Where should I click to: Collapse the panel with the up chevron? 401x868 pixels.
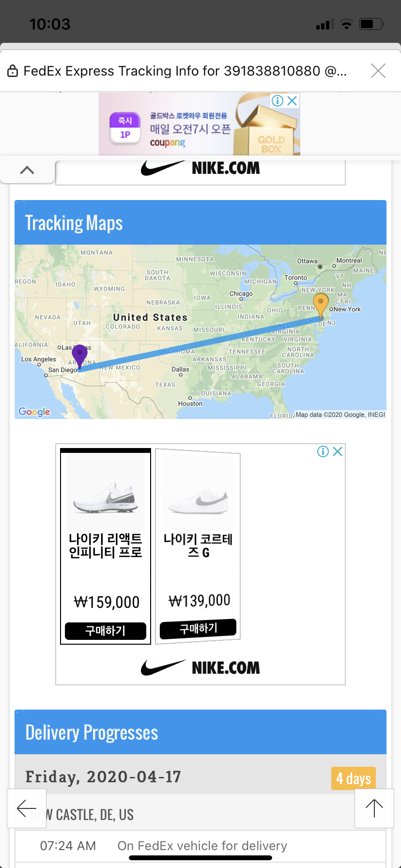pos(27,170)
